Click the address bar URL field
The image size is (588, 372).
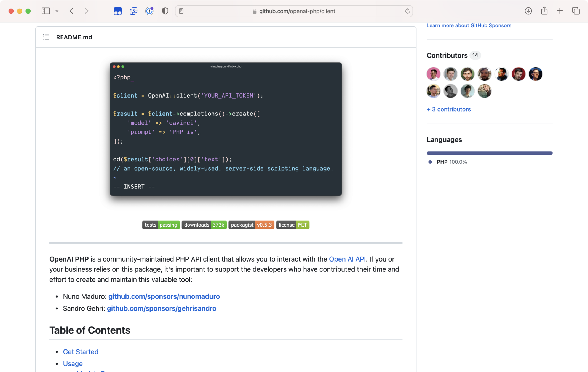pos(297,11)
